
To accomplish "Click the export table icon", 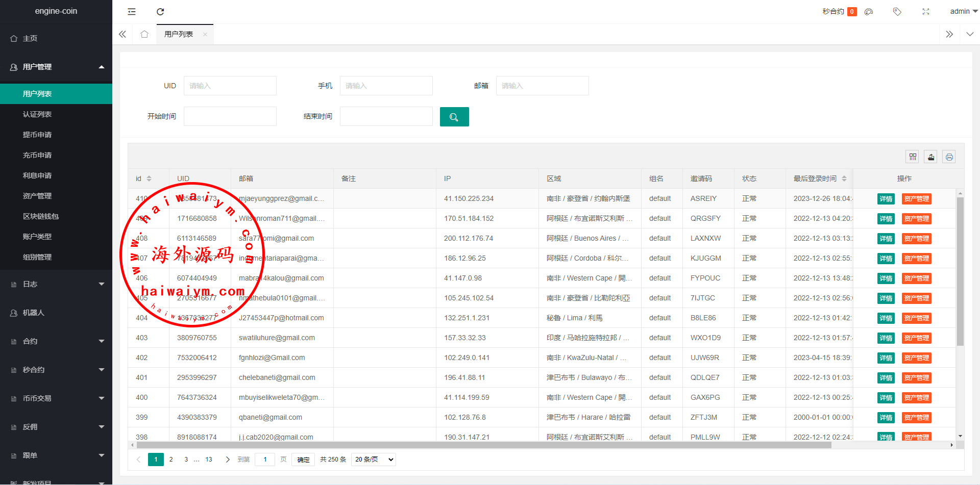I will click(931, 157).
